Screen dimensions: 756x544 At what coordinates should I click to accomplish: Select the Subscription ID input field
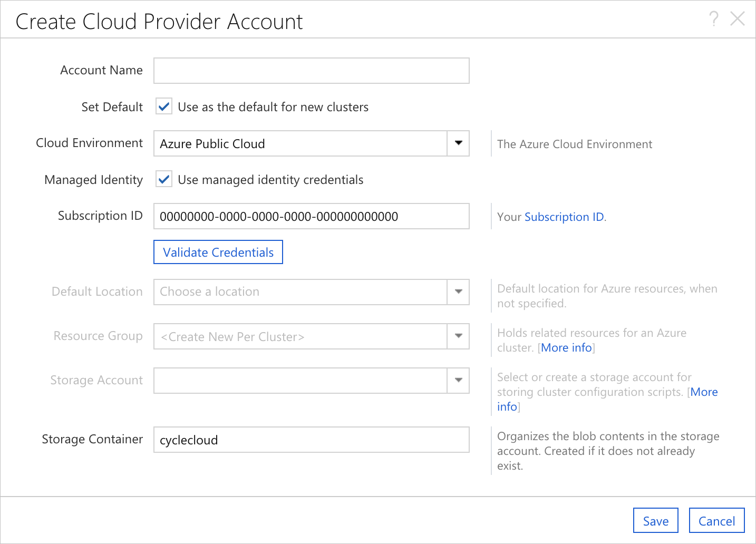point(311,216)
